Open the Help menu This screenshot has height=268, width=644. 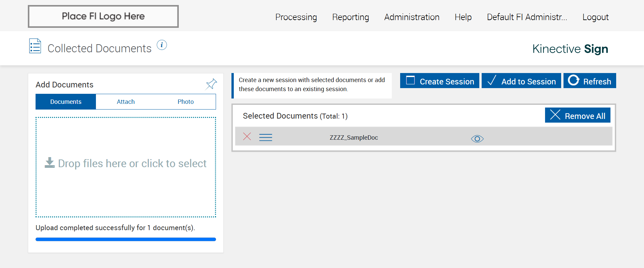[463, 17]
